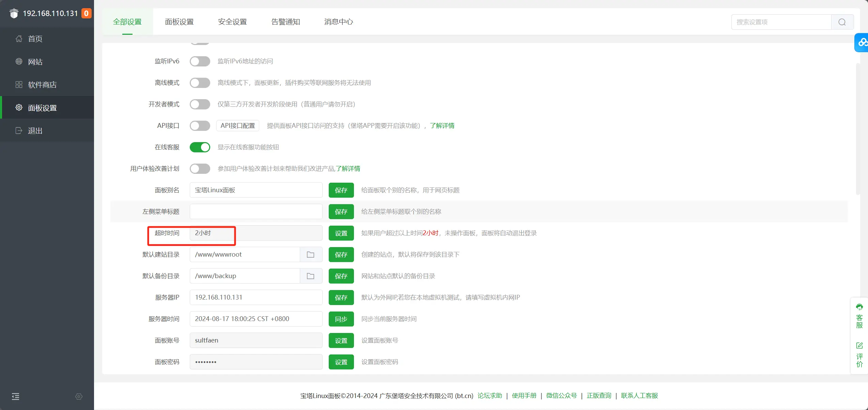Collapse the sidebar with bottom menu icon
The width and height of the screenshot is (868, 410).
[16, 396]
